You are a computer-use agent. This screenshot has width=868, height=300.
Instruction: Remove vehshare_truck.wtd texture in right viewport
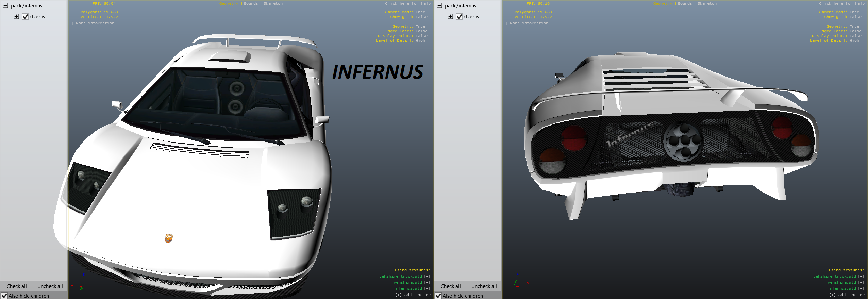(x=861, y=277)
